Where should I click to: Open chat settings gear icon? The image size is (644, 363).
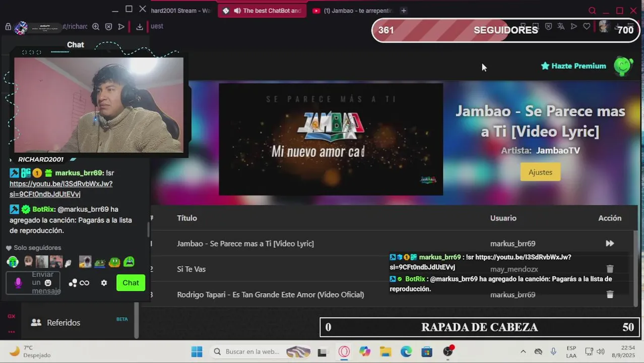pos(104,283)
